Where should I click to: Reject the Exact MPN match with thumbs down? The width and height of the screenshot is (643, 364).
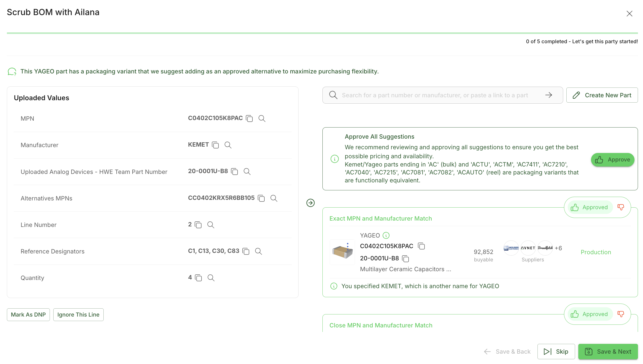[x=621, y=207]
